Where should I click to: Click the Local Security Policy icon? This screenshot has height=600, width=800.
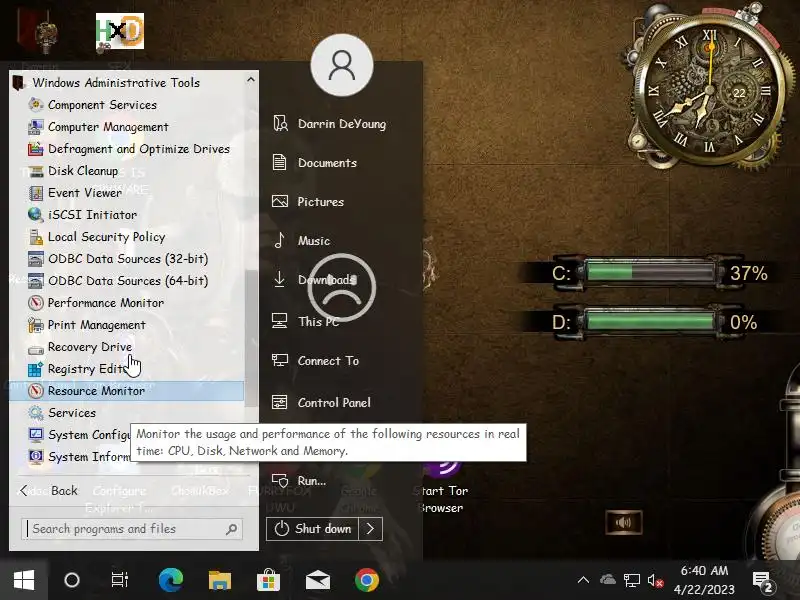(x=35, y=237)
